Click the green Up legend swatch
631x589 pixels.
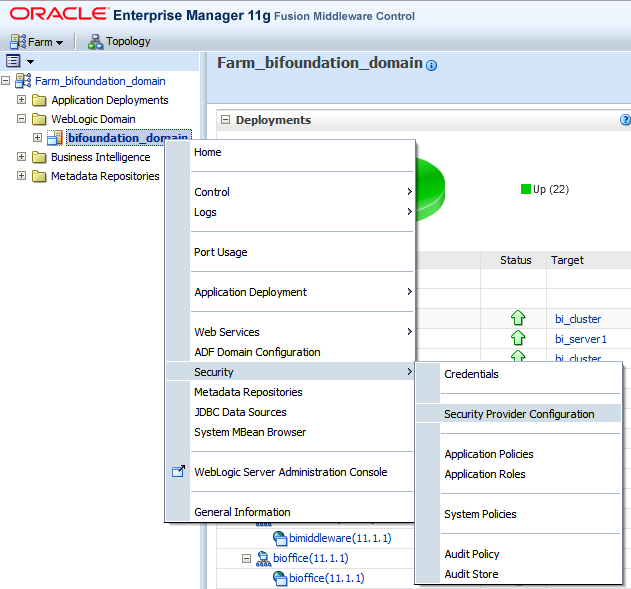(x=526, y=189)
